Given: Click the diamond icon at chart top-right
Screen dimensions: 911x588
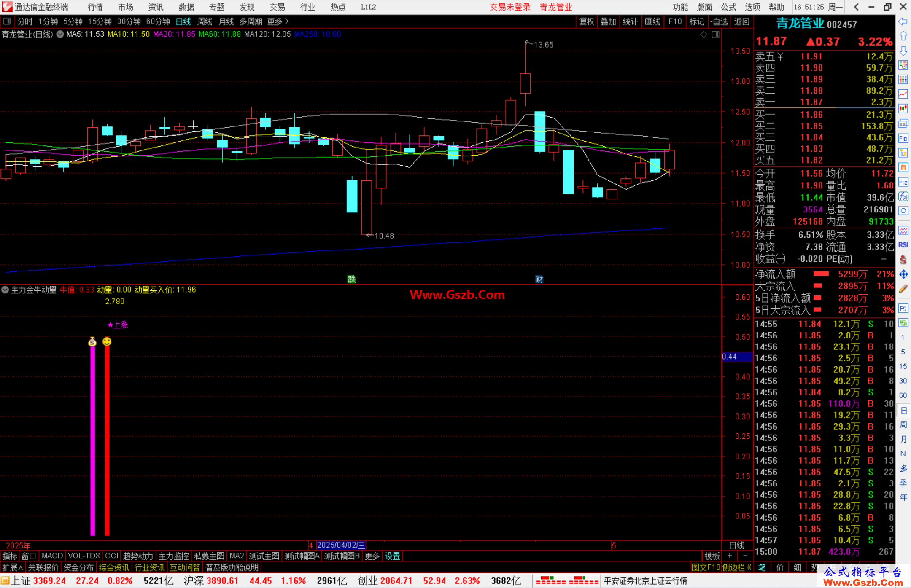Looking at the screenshot, I should [x=703, y=35].
